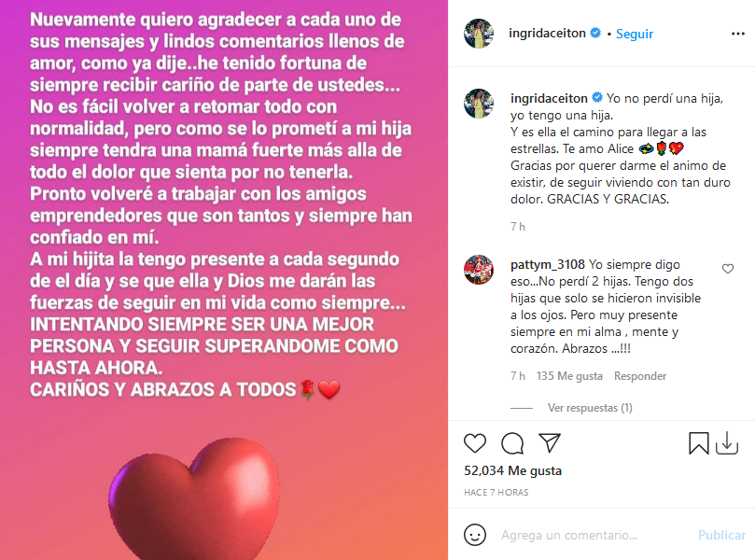Open the comment bubble icon
Viewport: 755px width, 560px height.
tap(512, 443)
